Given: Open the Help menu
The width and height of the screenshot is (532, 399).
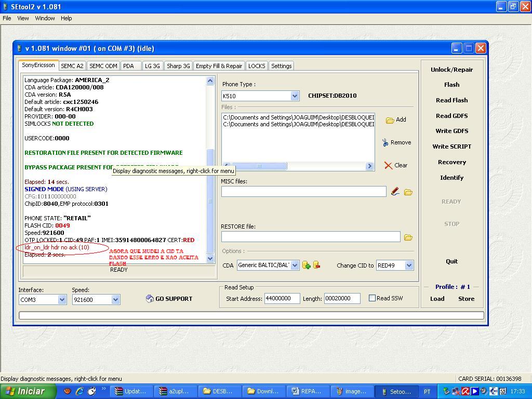Looking at the screenshot, I should pos(66,18).
